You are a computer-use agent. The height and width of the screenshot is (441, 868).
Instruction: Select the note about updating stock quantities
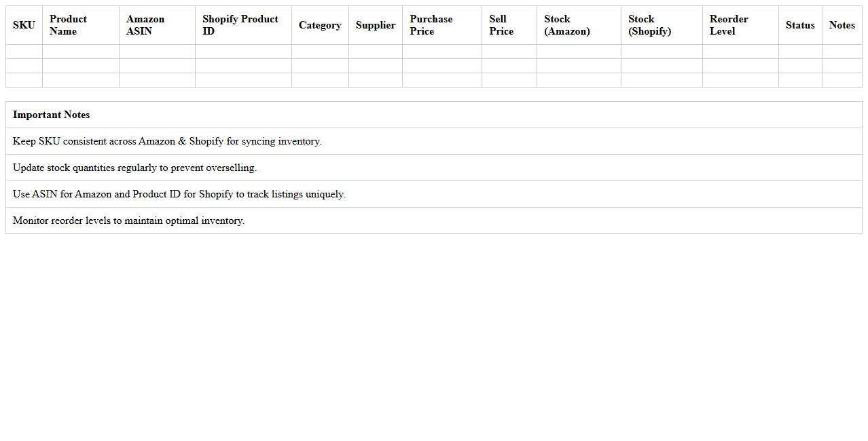pos(134,168)
